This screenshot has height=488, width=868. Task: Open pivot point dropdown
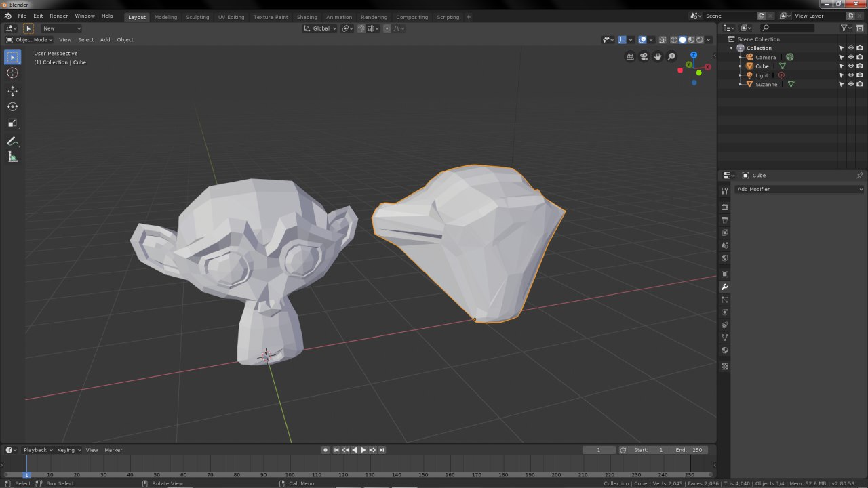point(348,28)
